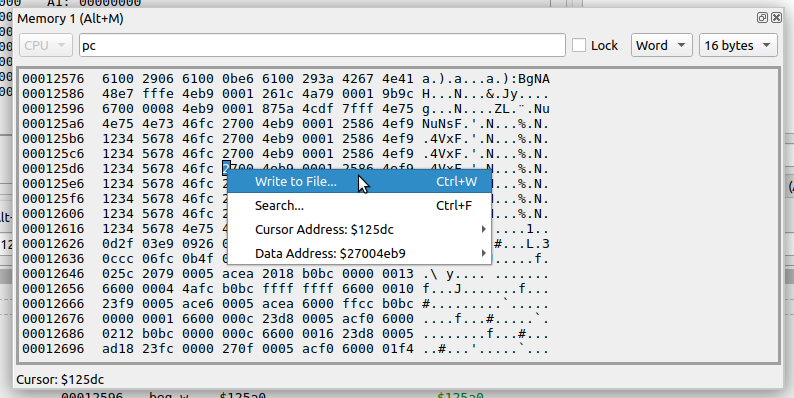This screenshot has height=398, width=794.
Task: Click address 00012676 row label
Action: coord(53,319)
